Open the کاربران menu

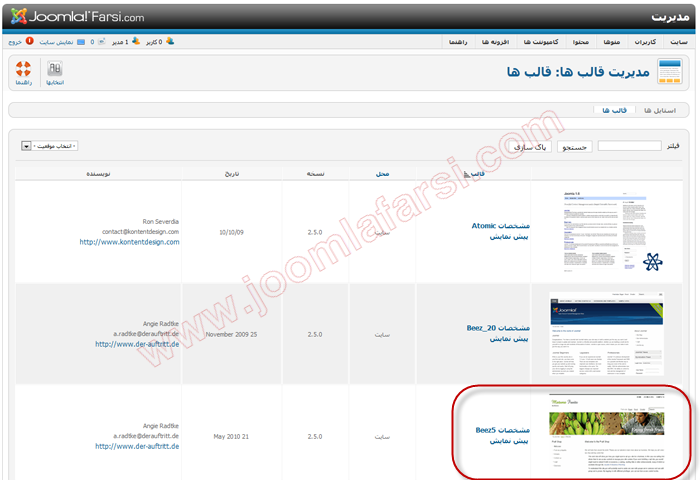(645, 42)
